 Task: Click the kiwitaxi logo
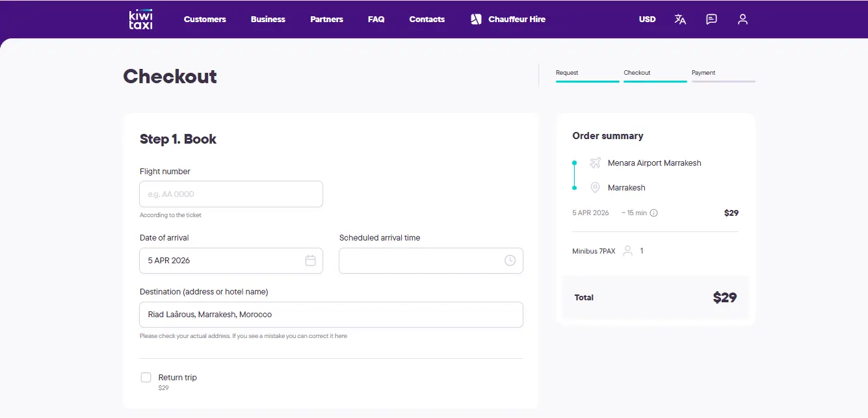[140, 19]
